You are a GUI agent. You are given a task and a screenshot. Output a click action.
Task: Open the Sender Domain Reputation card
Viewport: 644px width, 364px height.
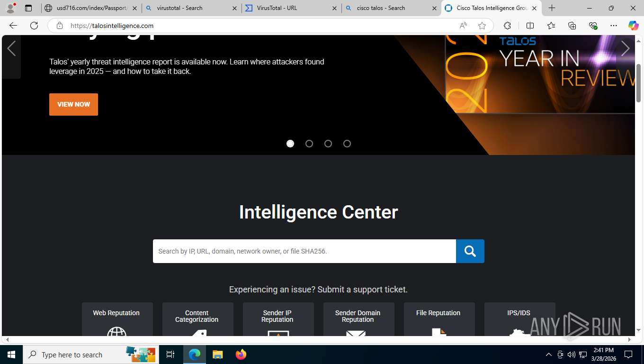pos(359,319)
